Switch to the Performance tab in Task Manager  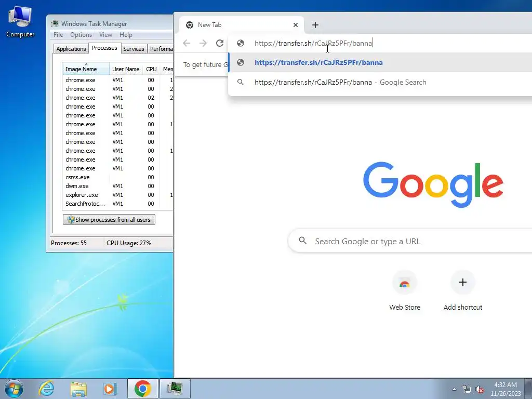point(161,49)
